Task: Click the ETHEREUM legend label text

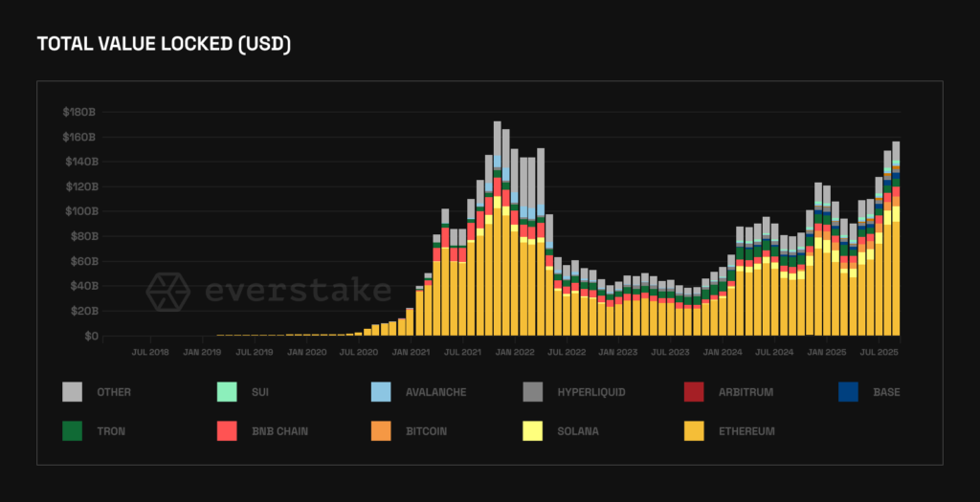Action: click(x=746, y=431)
